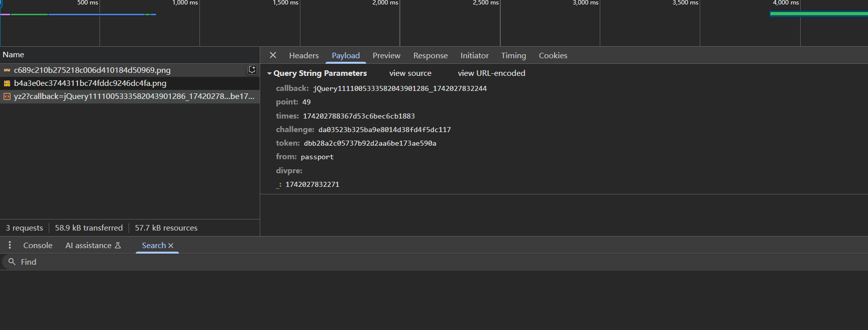Open the AI assistance drawer tab
Viewport: 868px width, 330px height.
coord(93,246)
